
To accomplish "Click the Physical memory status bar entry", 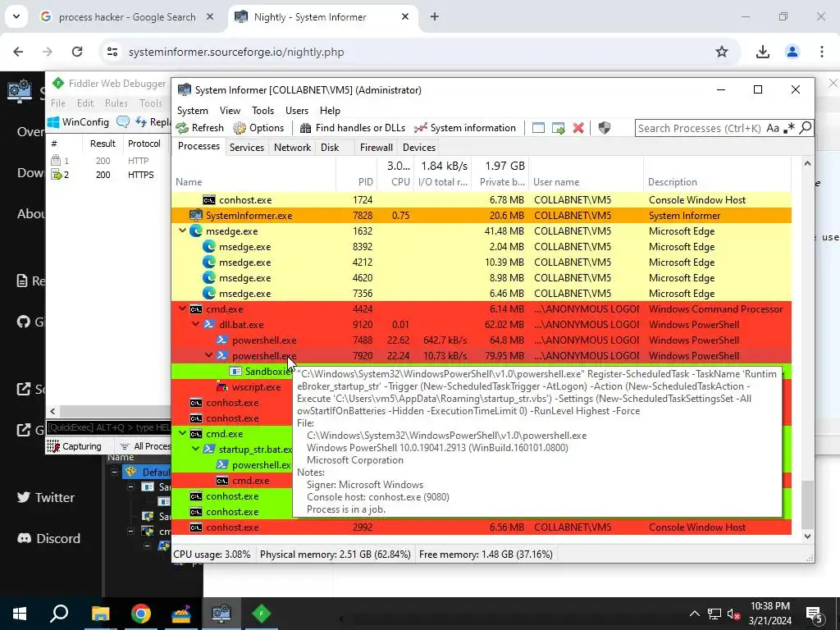I will [336, 555].
